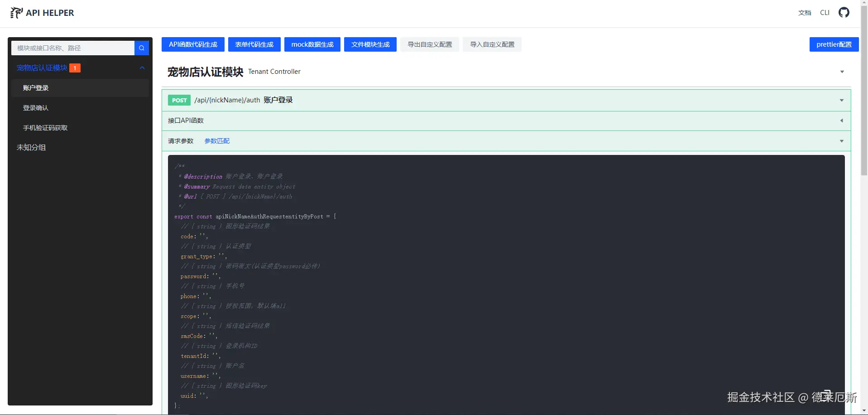
Task: Collapse the POST 账户登录 endpoint panel
Action: (x=842, y=101)
